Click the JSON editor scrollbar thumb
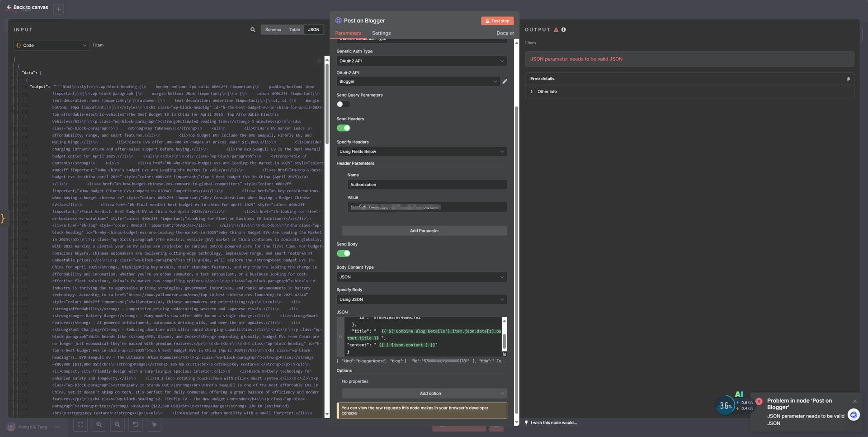The image size is (868, 437). coord(505,341)
